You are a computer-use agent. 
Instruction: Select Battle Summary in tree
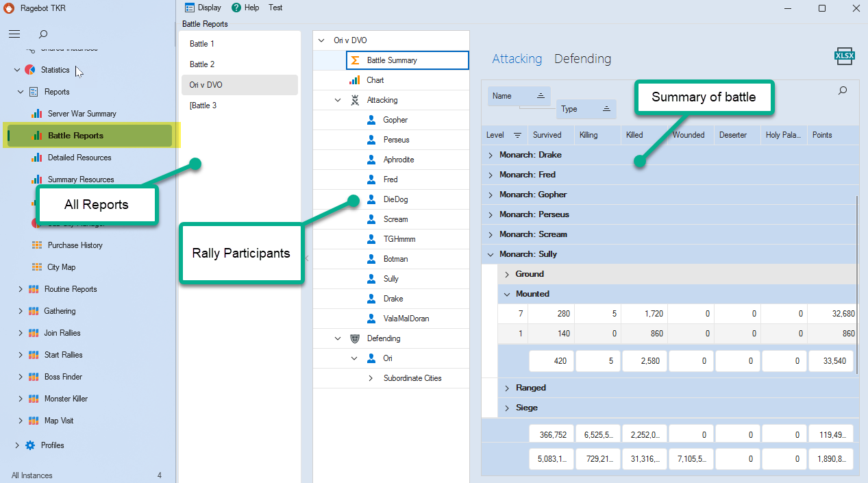pos(391,60)
